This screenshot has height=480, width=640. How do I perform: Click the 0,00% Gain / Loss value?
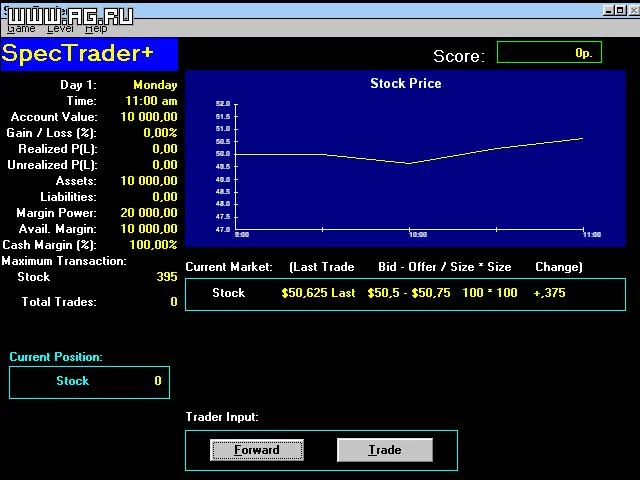[x=160, y=133]
